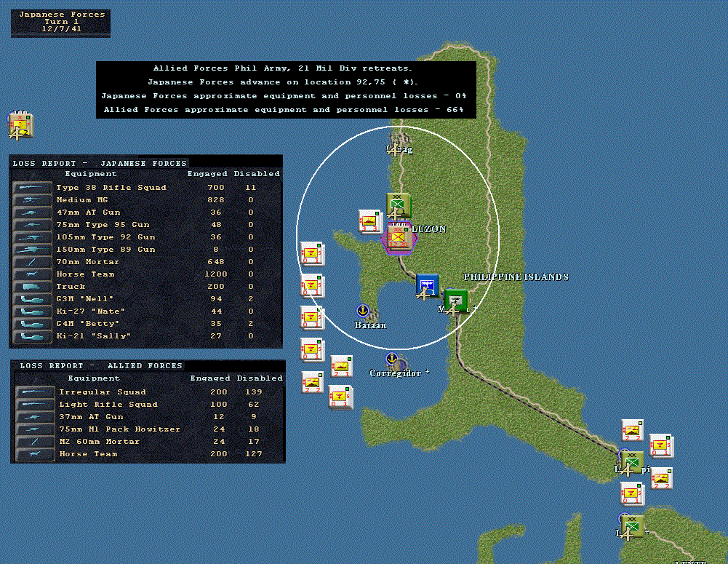Click the Type 38 Rifle Squad icon

click(33, 188)
